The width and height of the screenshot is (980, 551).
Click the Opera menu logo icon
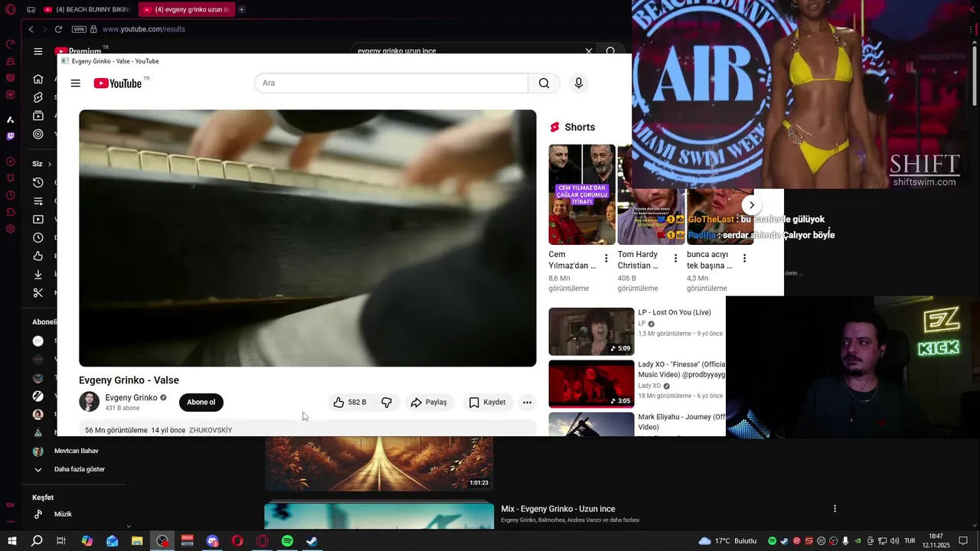pyautogui.click(x=10, y=10)
